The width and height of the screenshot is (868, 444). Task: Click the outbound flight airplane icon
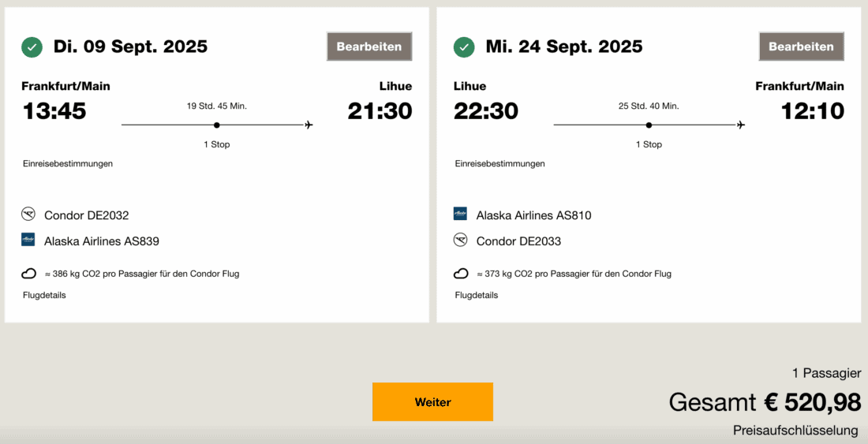coord(309,125)
